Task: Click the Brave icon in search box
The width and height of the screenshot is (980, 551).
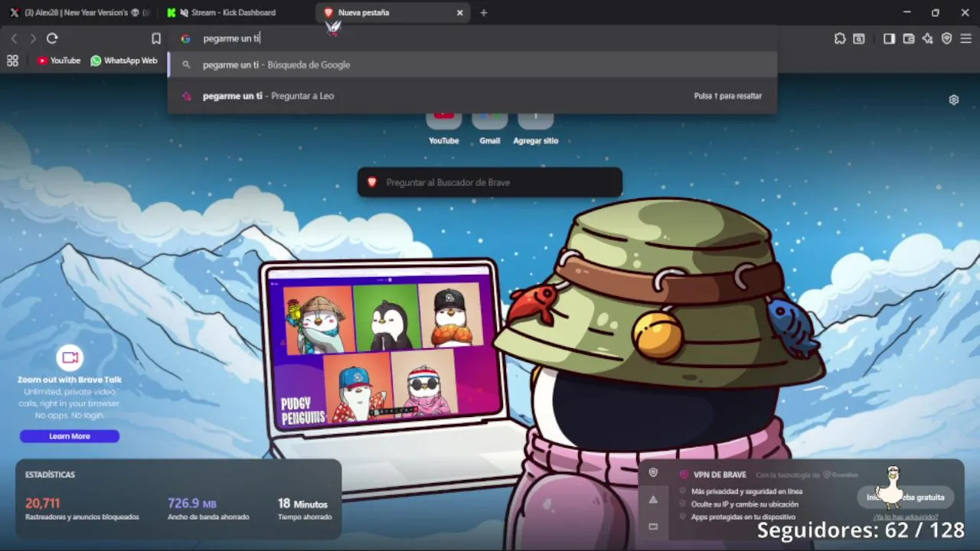Action: point(372,182)
